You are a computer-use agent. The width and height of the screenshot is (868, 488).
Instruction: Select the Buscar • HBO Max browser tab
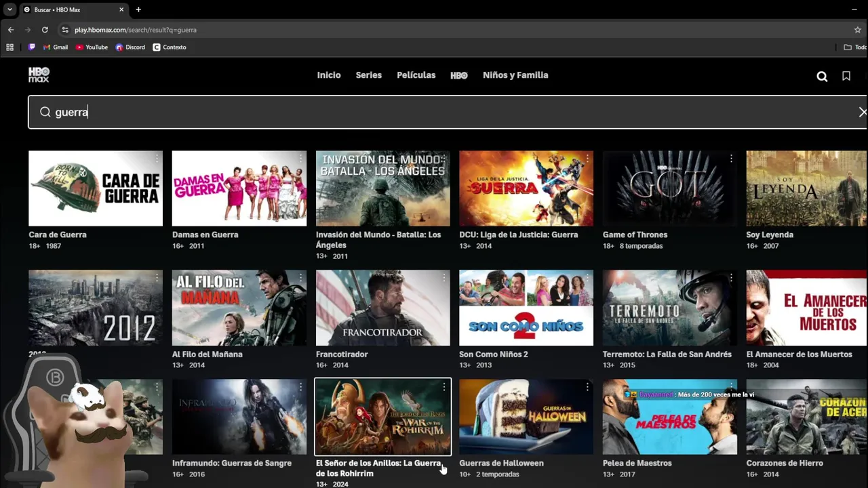(x=73, y=9)
